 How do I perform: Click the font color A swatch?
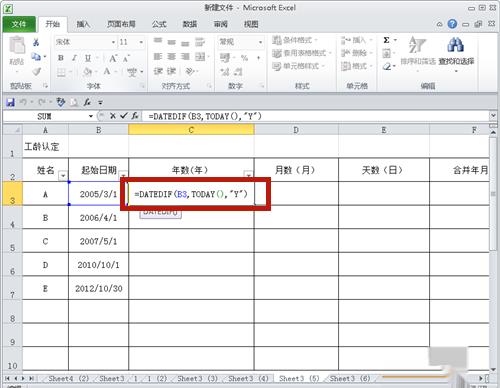[107, 71]
